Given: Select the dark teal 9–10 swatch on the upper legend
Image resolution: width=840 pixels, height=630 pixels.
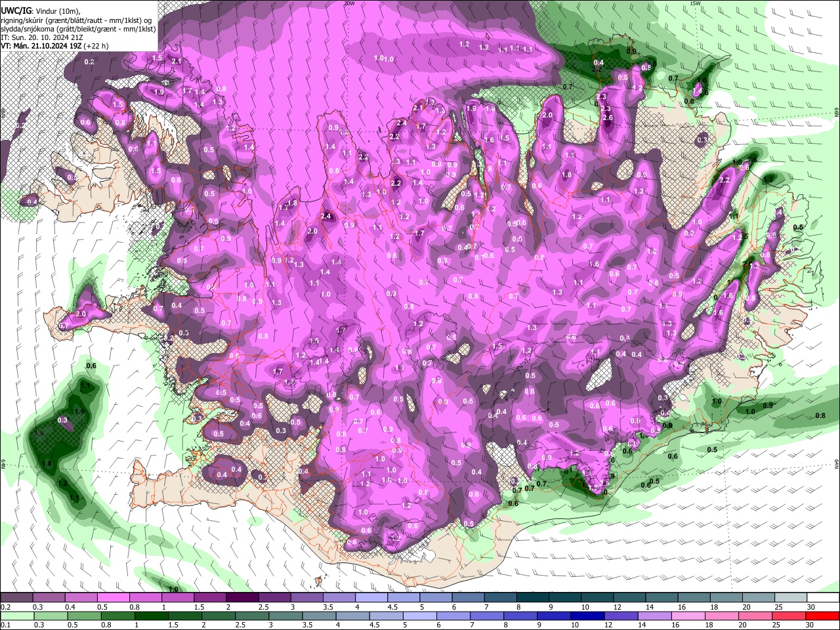Looking at the screenshot, I should [565, 597].
